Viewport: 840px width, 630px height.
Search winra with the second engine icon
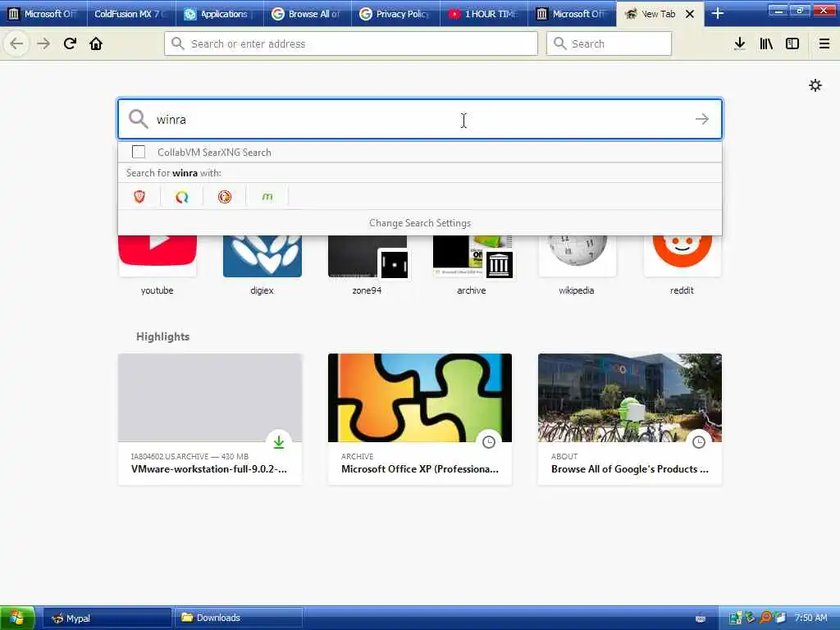(182, 197)
